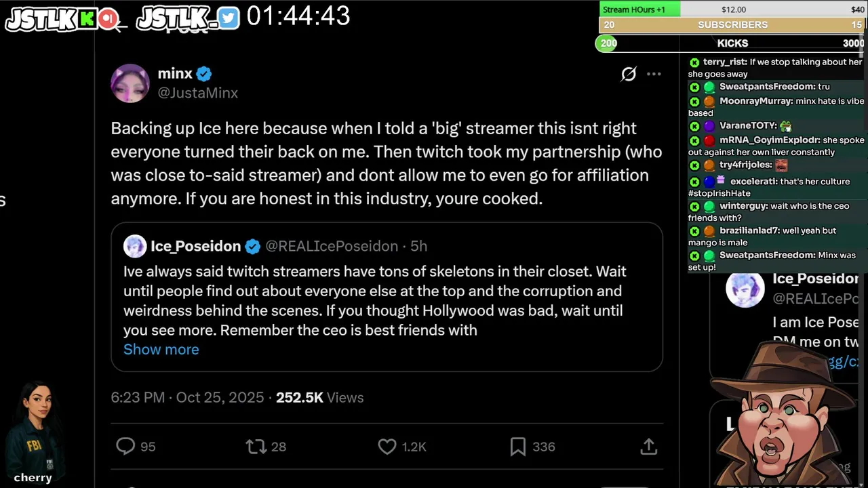Screen dimensions: 868x488
Task: Click Ice_Poseidon's small quote avatar
Action: [x=135, y=246]
